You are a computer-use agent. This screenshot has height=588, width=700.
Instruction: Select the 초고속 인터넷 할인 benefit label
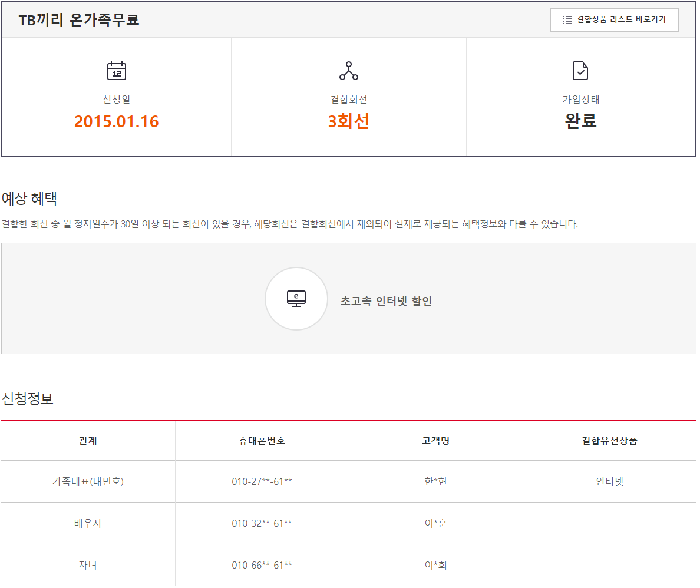point(386,301)
